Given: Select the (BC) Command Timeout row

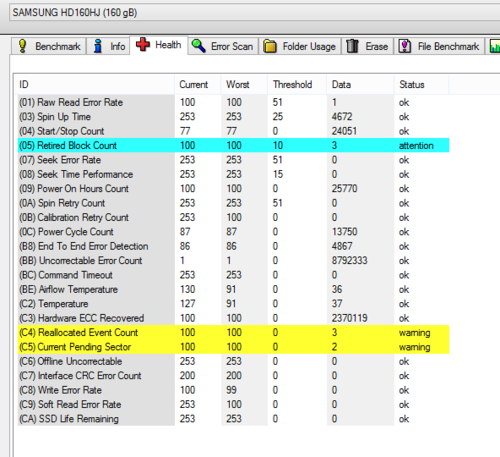Looking at the screenshot, I should coord(233,275).
